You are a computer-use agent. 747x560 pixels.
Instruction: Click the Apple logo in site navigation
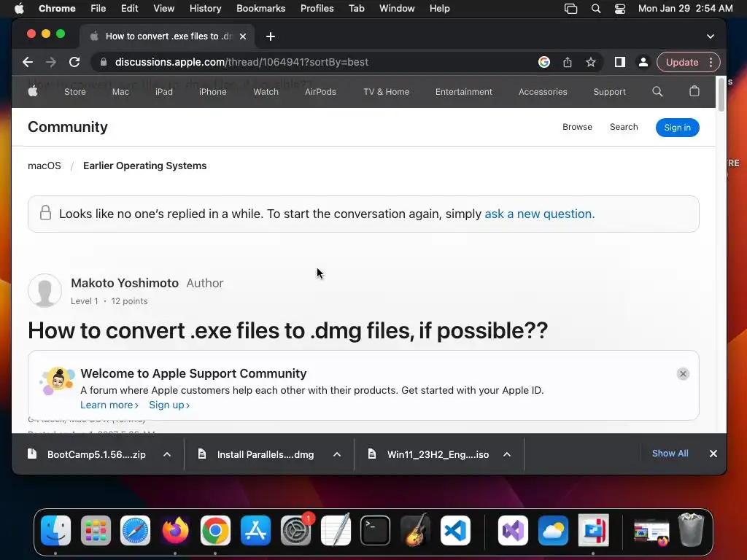[x=33, y=91]
